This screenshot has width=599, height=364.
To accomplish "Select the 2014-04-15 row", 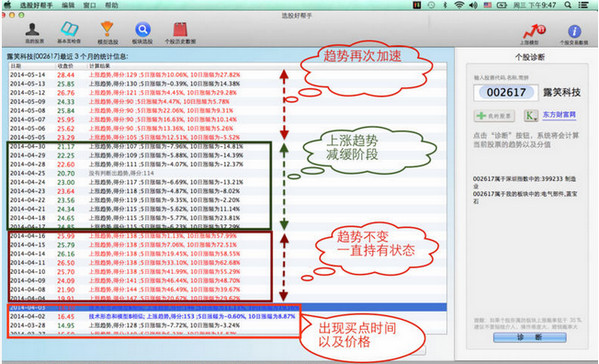I will [228, 245].
